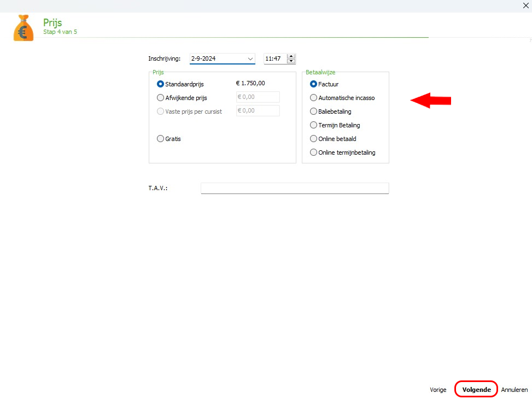
Task: Increase the time with up spinner arrow
Action: tap(291, 56)
